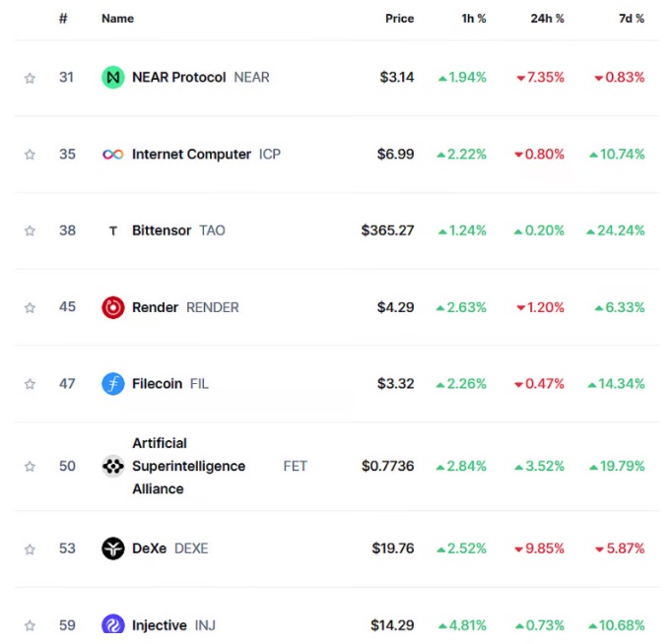The image size is (672, 644).
Task: Click the Bittensor TAO logo icon
Action: pos(113,231)
